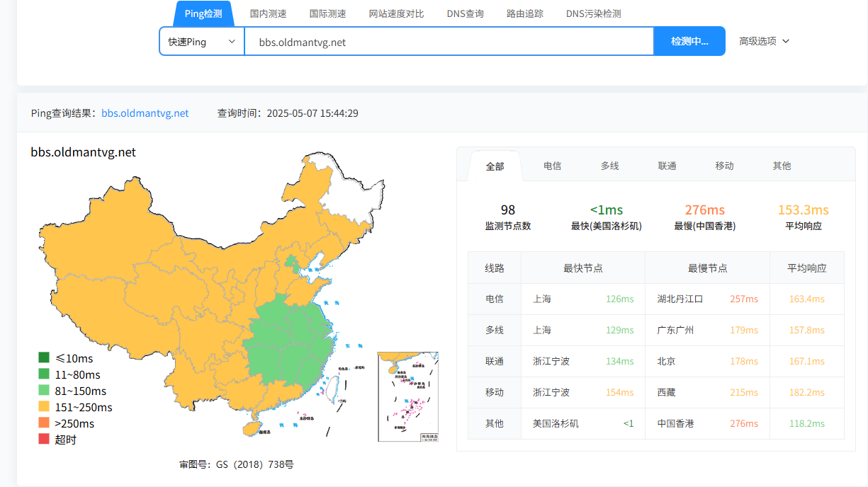868x487 pixels.
Task: Click the 153.3ms average response value
Action: tap(804, 210)
